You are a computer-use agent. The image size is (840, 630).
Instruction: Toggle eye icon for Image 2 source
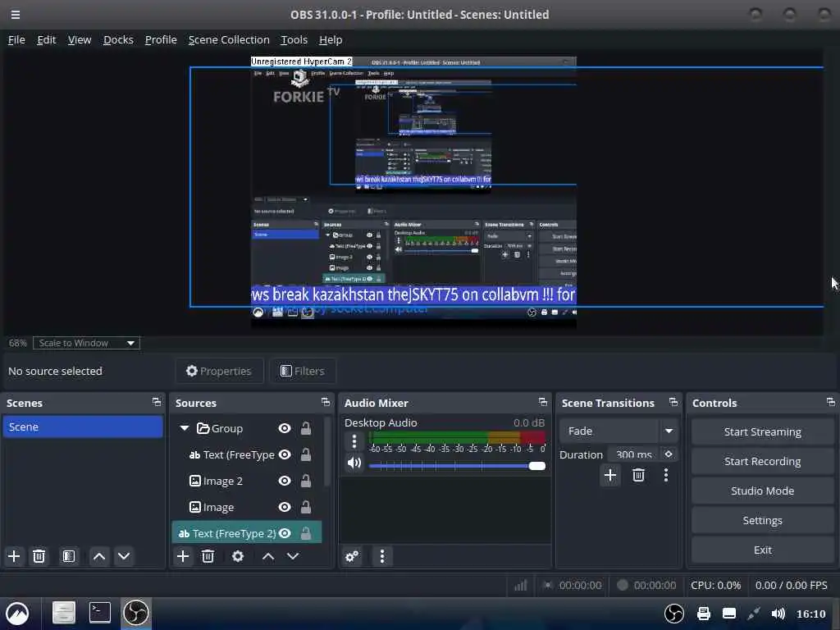(x=285, y=481)
